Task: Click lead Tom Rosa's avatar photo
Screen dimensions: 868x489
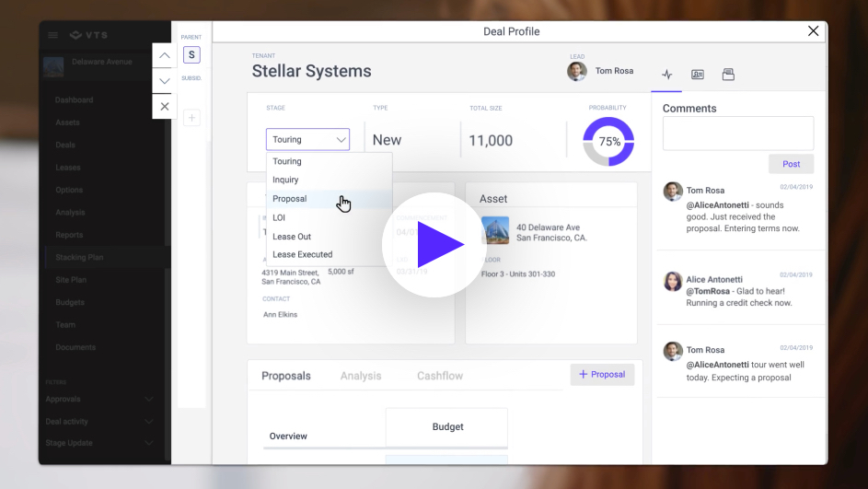Action: coord(577,71)
